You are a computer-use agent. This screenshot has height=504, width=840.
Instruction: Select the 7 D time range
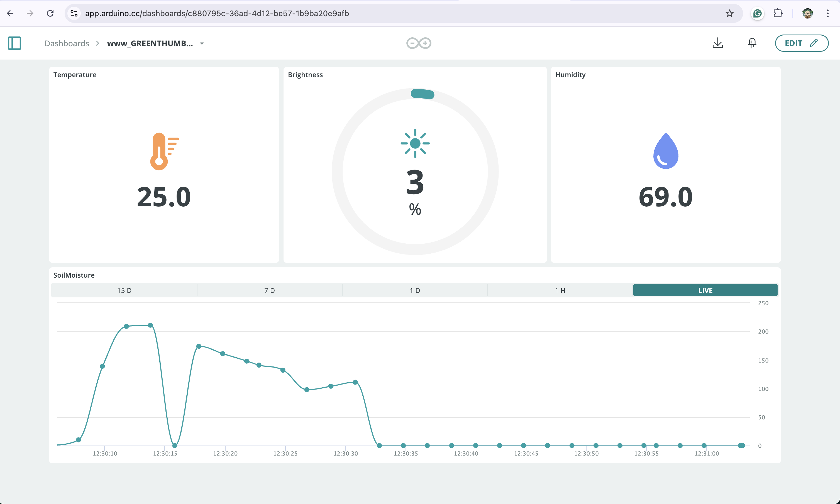[x=269, y=290]
